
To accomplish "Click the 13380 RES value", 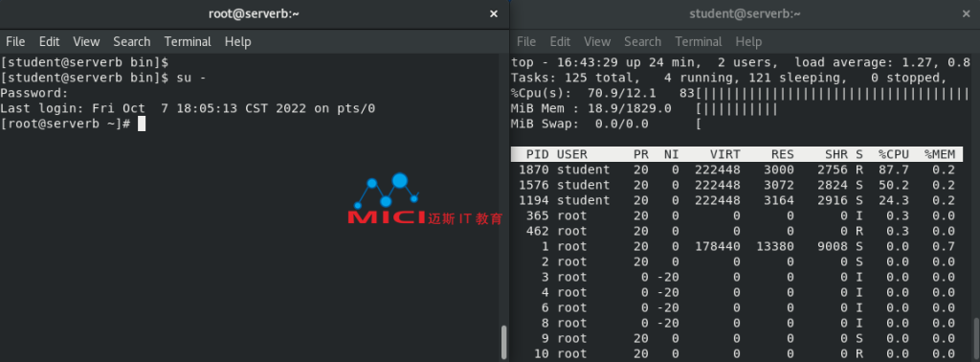I will (775, 246).
